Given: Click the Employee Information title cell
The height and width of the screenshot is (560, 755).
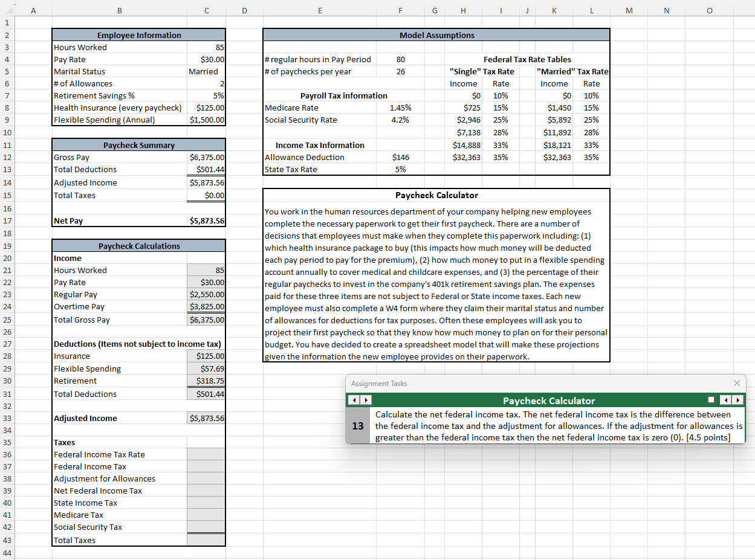Looking at the screenshot, I should click(x=138, y=35).
